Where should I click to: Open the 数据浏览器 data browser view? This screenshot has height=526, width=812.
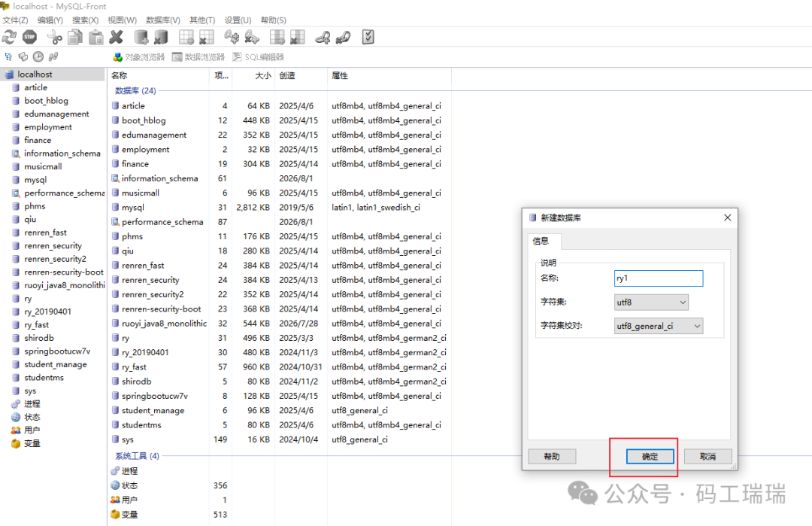tap(198, 57)
